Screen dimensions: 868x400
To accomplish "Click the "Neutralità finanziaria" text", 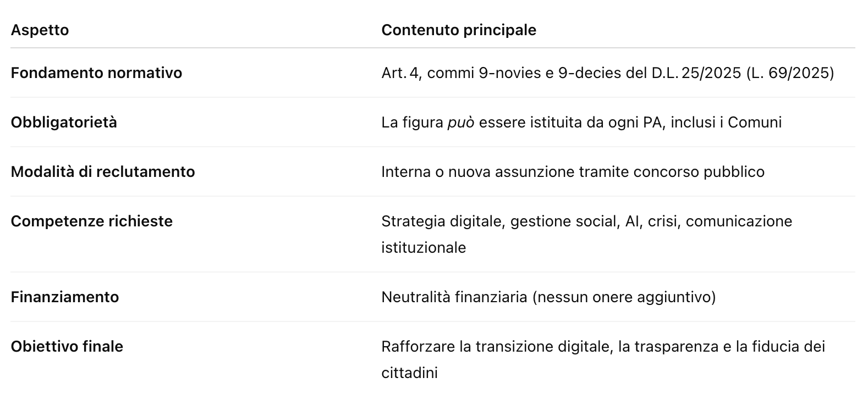I will click(454, 297).
